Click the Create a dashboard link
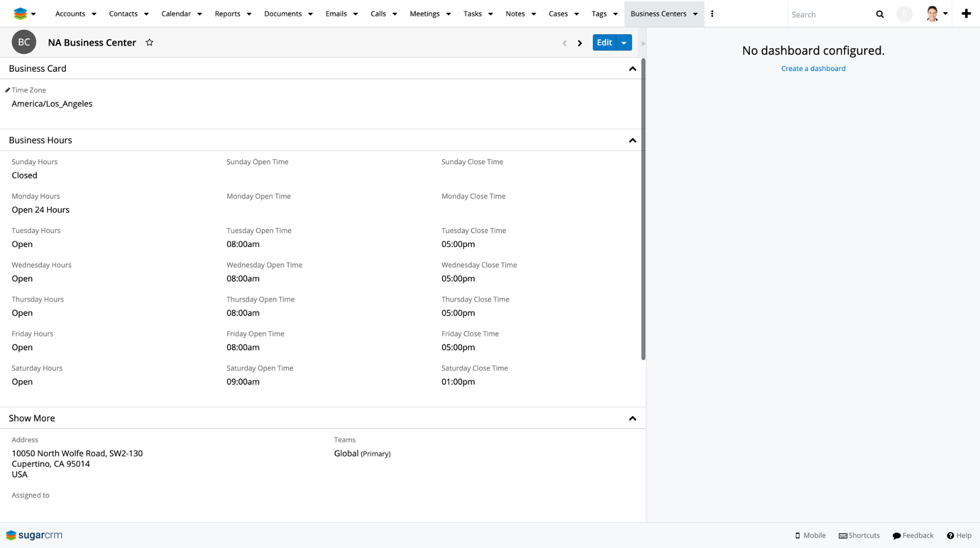Image resolution: width=980 pixels, height=548 pixels. (x=813, y=69)
